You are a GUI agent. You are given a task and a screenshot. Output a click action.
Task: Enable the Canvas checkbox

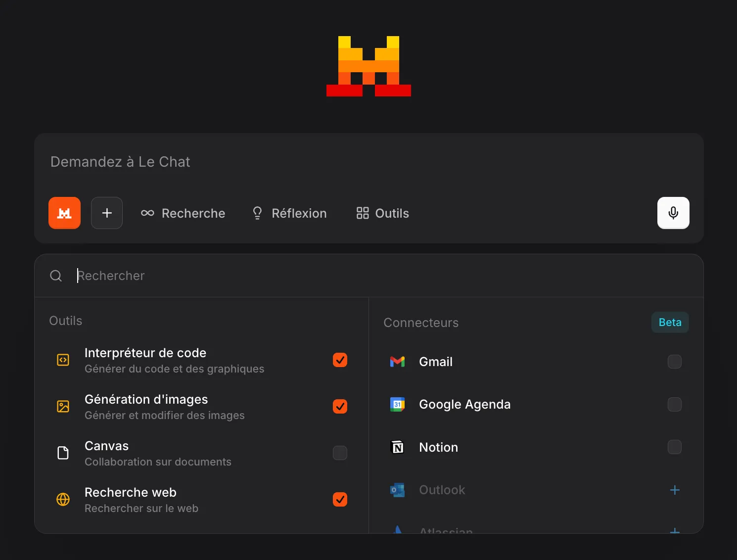tap(340, 453)
